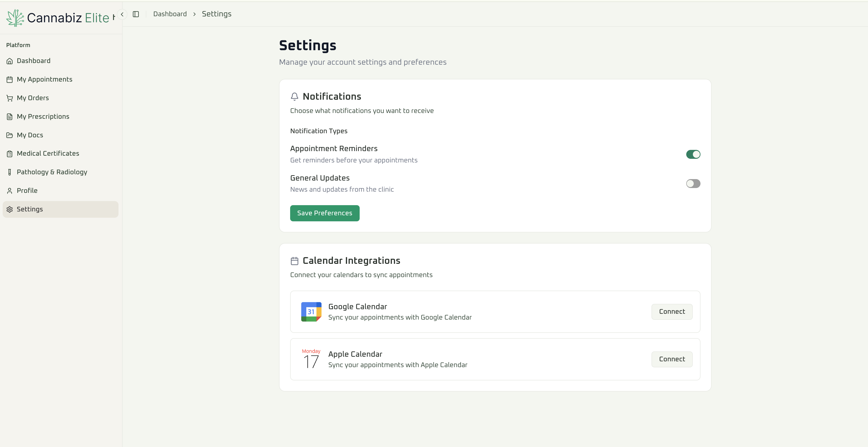This screenshot has height=447, width=868.
Task: Open My Prescriptions in the sidebar
Action: click(x=43, y=116)
